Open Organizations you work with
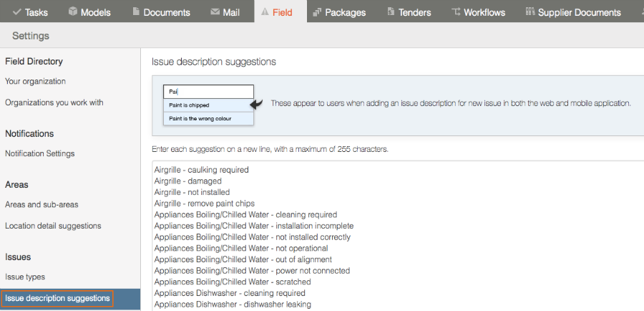The height and width of the screenshot is (311, 644). (54, 103)
